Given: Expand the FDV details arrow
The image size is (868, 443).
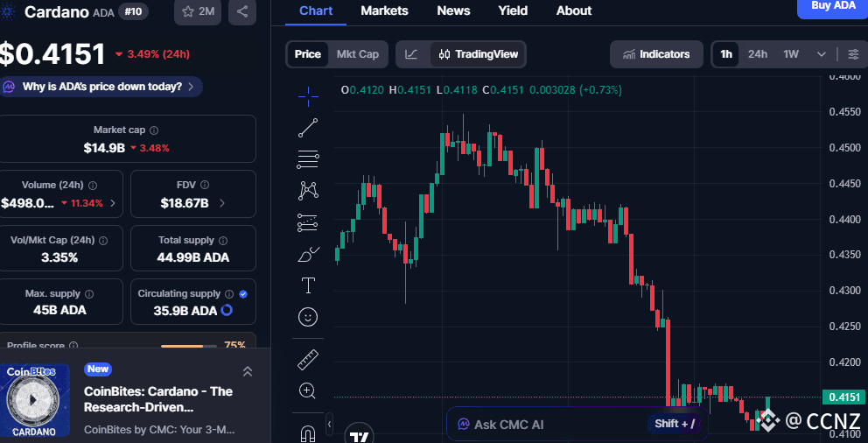Looking at the screenshot, I should pos(222,203).
